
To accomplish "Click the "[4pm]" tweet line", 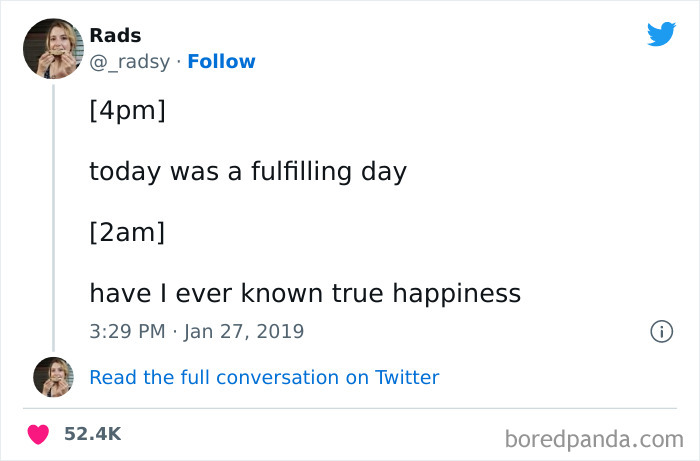I will pyautogui.click(x=127, y=109).
